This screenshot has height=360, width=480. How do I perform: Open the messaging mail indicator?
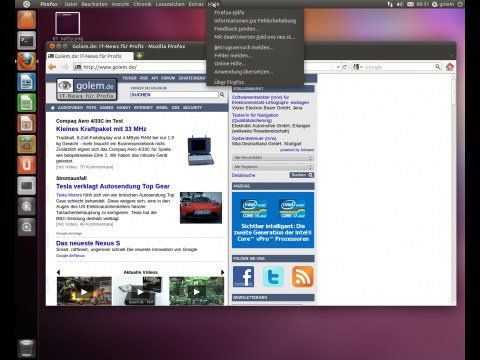click(410, 4)
